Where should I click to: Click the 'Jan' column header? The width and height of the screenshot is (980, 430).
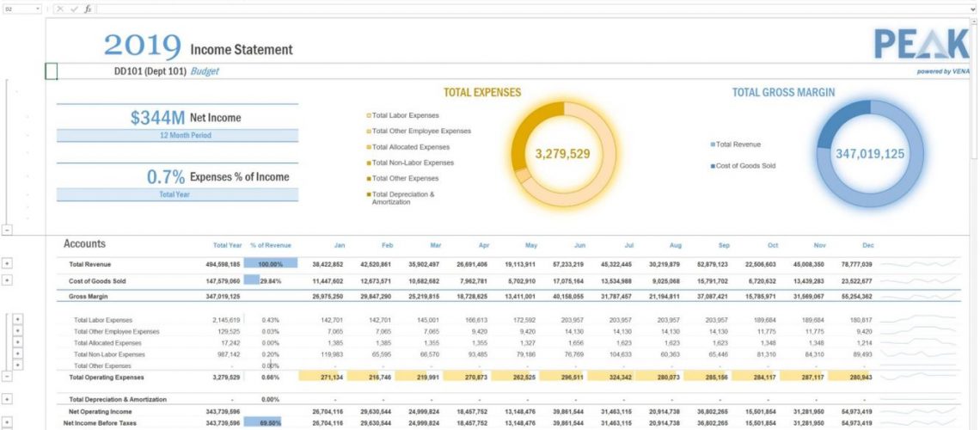tap(340, 246)
